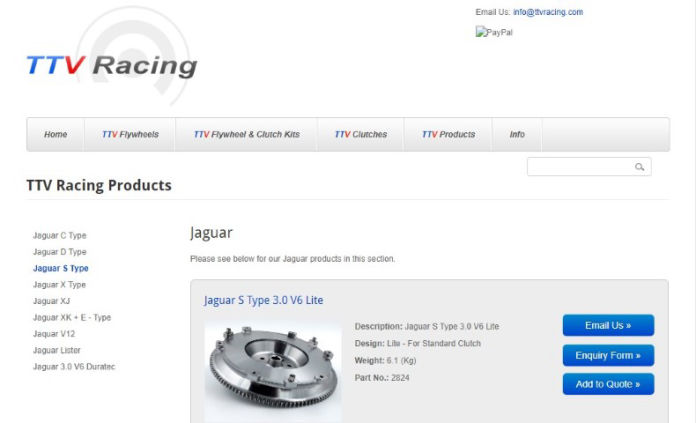Click the PayPal image icon

494,32
